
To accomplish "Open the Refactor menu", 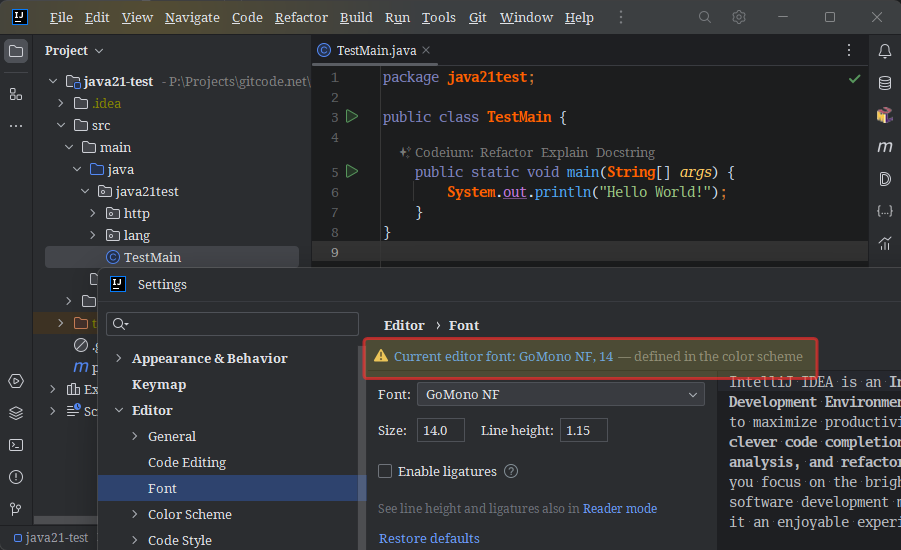I will tap(301, 17).
